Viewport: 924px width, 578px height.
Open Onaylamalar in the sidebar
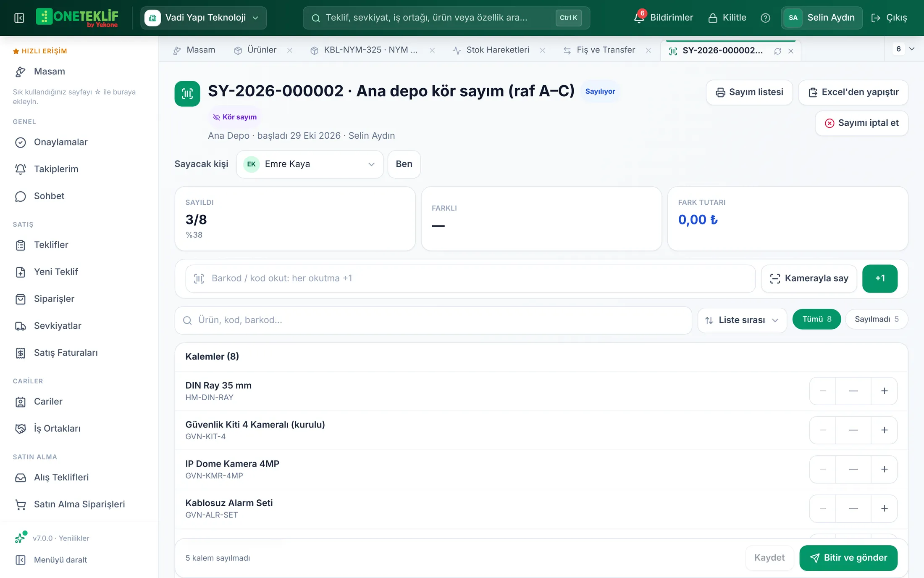pyautogui.click(x=60, y=142)
